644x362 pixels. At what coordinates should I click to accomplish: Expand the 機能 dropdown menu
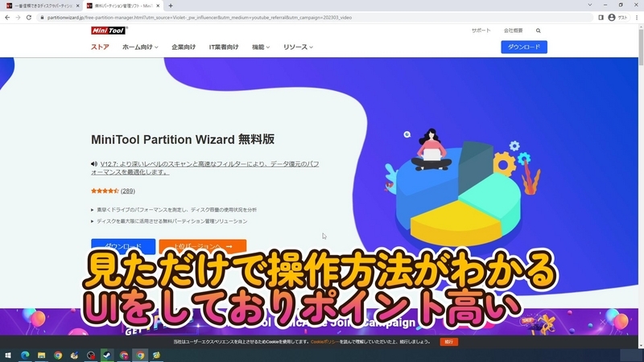[261, 47]
